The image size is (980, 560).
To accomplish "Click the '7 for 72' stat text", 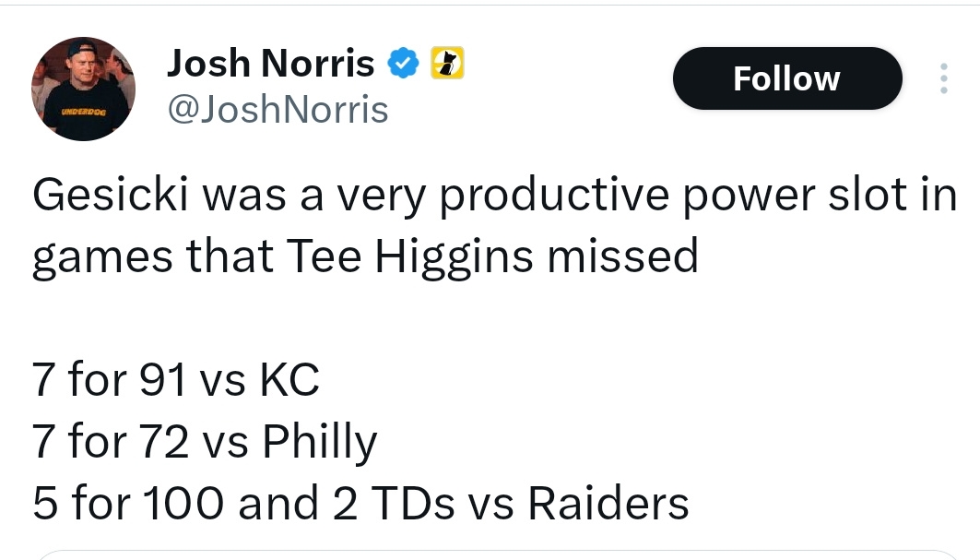I will tap(111, 441).
